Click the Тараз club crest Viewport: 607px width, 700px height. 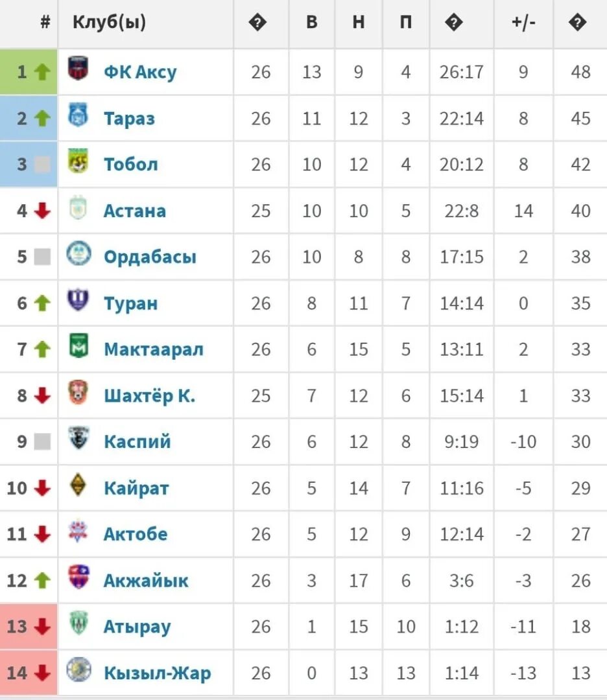click(78, 115)
